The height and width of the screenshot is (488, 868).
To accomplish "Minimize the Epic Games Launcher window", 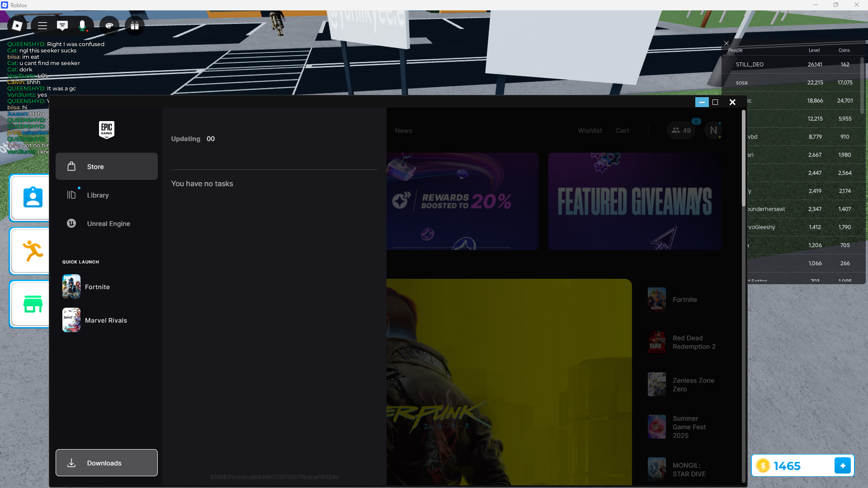I will tap(702, 102).
